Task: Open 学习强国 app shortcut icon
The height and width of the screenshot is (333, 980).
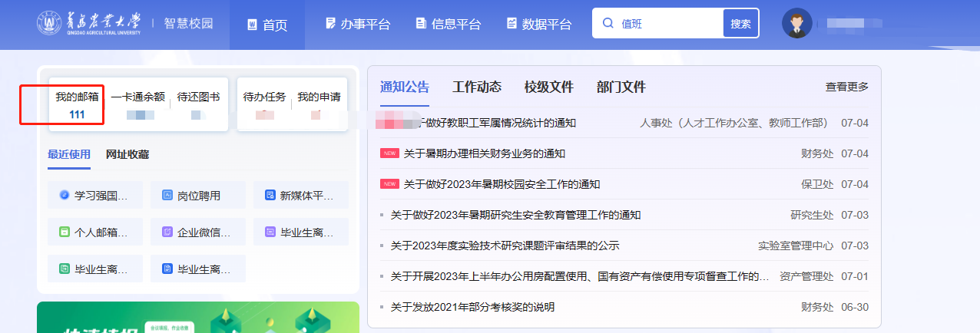Action: pos(65,196)
